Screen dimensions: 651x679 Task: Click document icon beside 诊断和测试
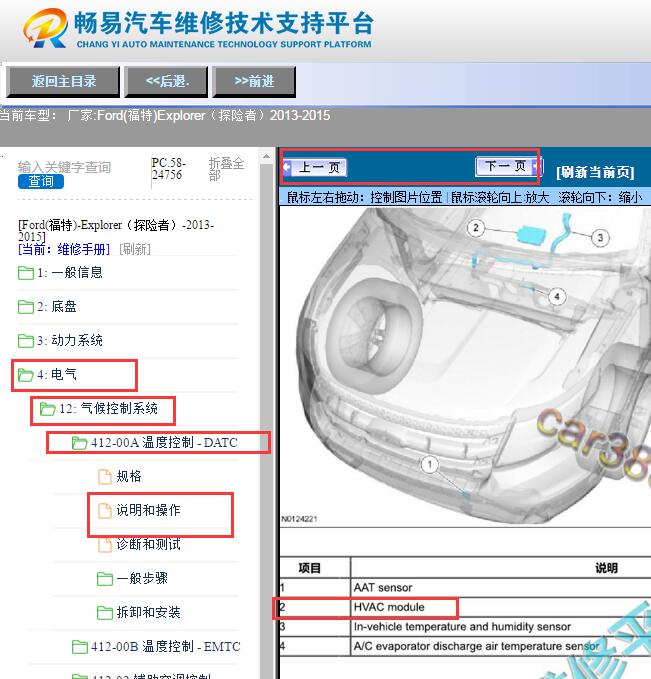coord(104,545)
